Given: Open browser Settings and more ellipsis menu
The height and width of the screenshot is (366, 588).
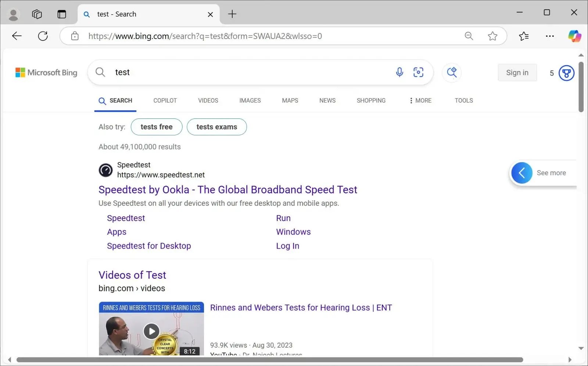Looking at the screenshot, I should click(550, 36).
